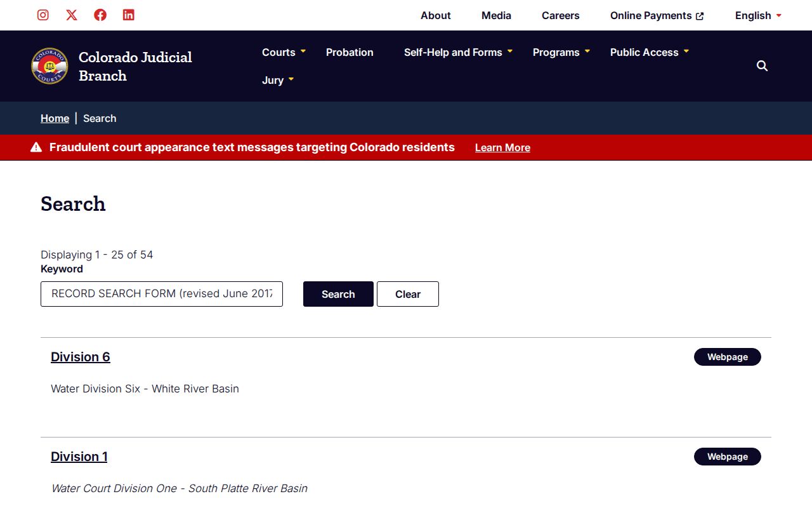Click the 'Search' breadcrumb text
This screenshot has width=812, height=508.
100,118
